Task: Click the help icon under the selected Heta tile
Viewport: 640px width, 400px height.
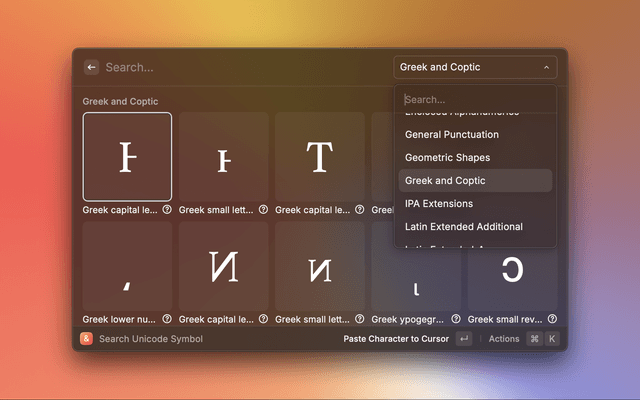Action: [x=167, y=210]
